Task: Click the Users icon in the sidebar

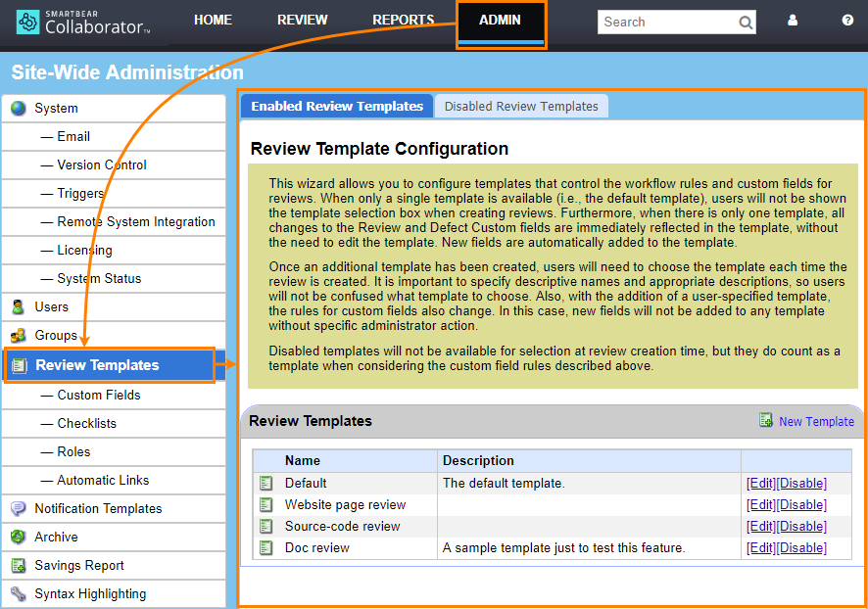Action: point(18,307)
